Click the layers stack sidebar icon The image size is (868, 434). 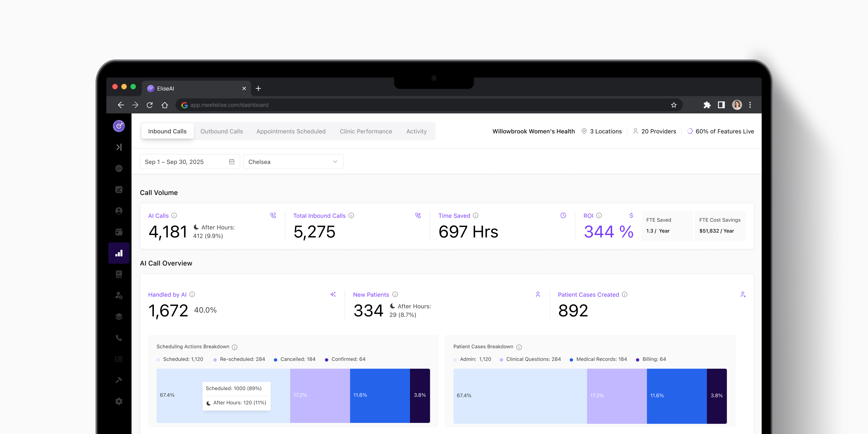coord(119,316)
